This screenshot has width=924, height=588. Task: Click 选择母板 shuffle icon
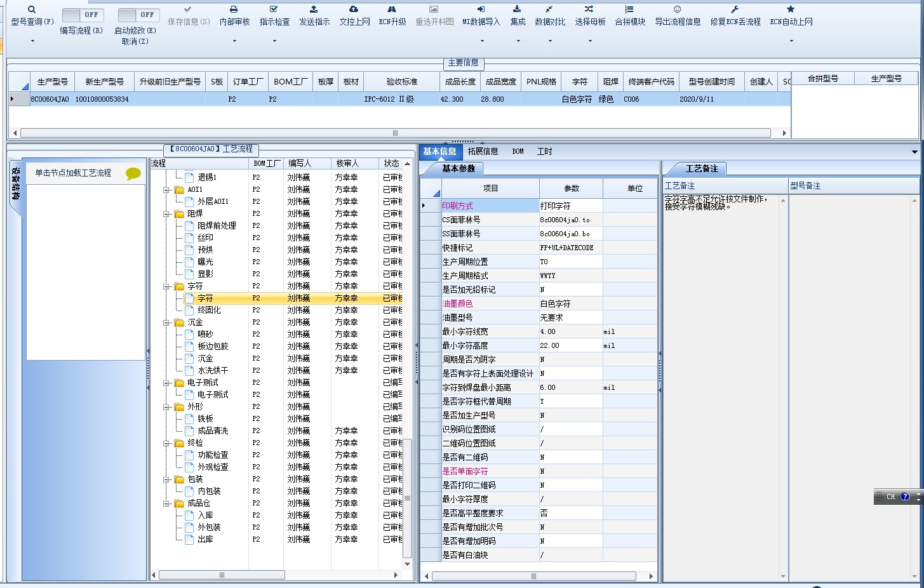pyautogui.click(x=589, y=10)
